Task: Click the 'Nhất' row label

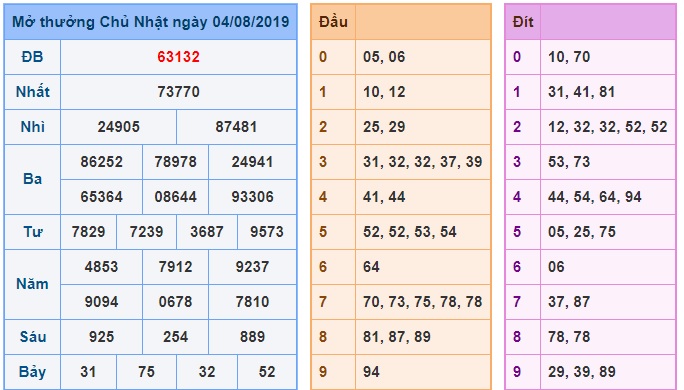Action: [x=32, y=92]
